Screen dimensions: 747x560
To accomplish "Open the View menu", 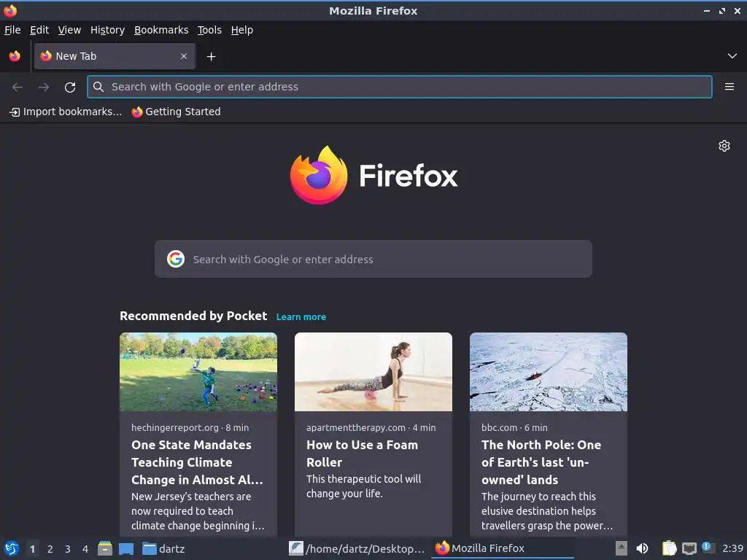I will [x=69, y=30].
